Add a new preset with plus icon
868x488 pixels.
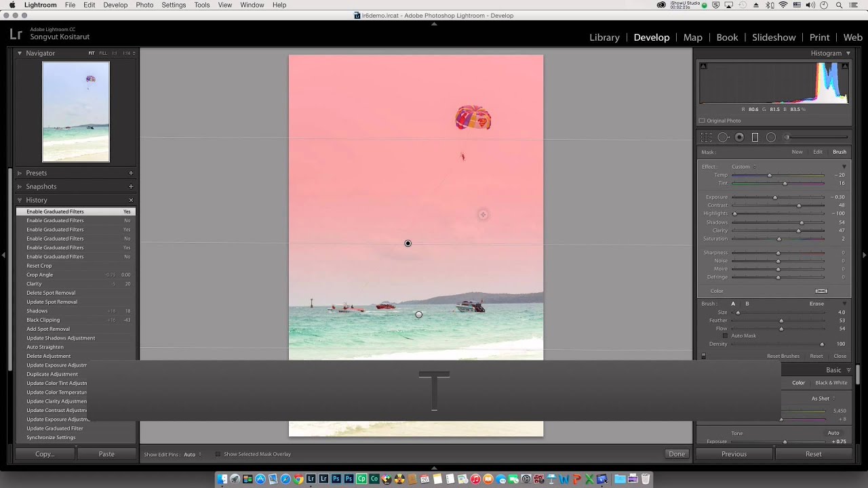[131, 173]
